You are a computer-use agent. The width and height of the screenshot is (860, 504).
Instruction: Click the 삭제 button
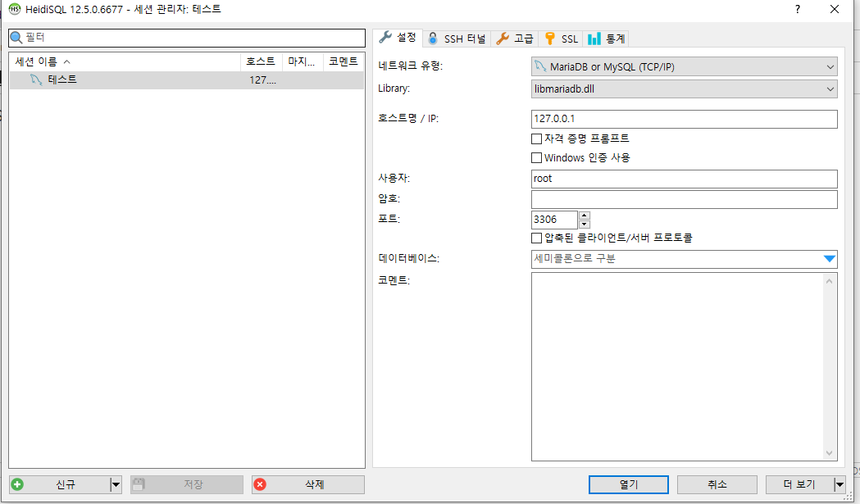[308, 485]
